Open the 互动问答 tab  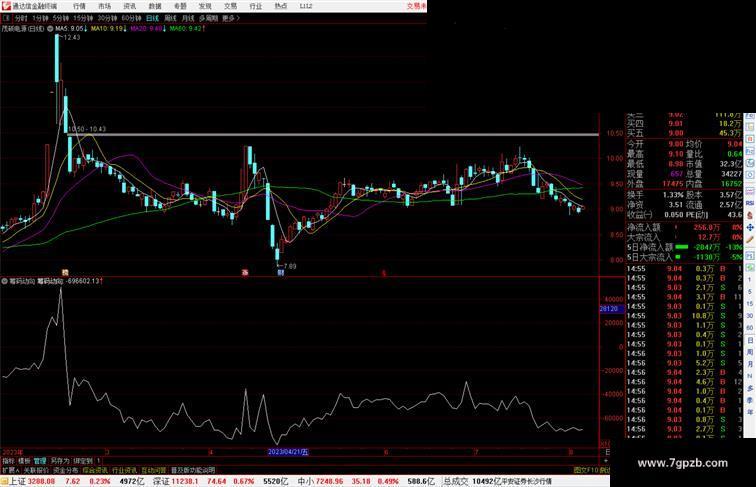154,470
